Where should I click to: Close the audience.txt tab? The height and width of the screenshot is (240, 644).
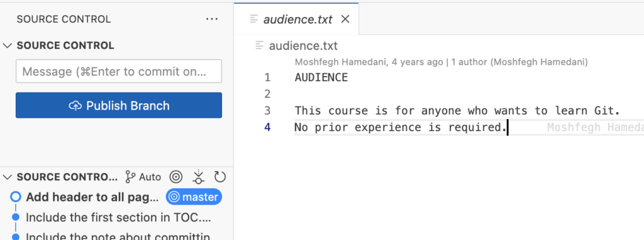[345, 19]
